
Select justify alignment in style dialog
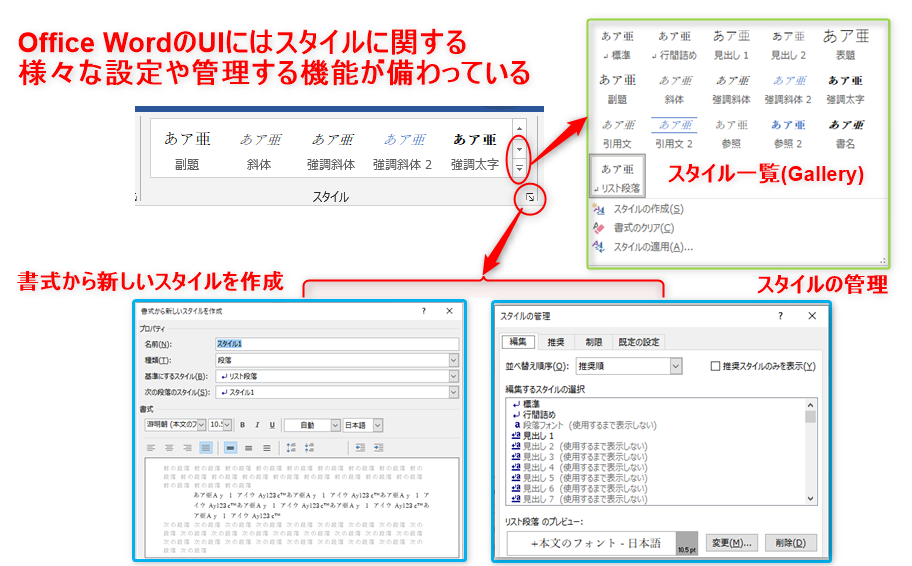pos(205,447)
